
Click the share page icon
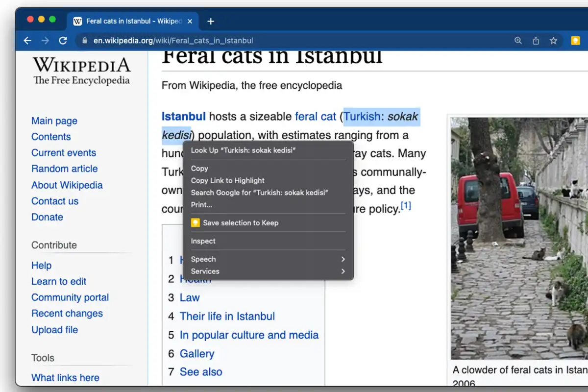(536, 41)
